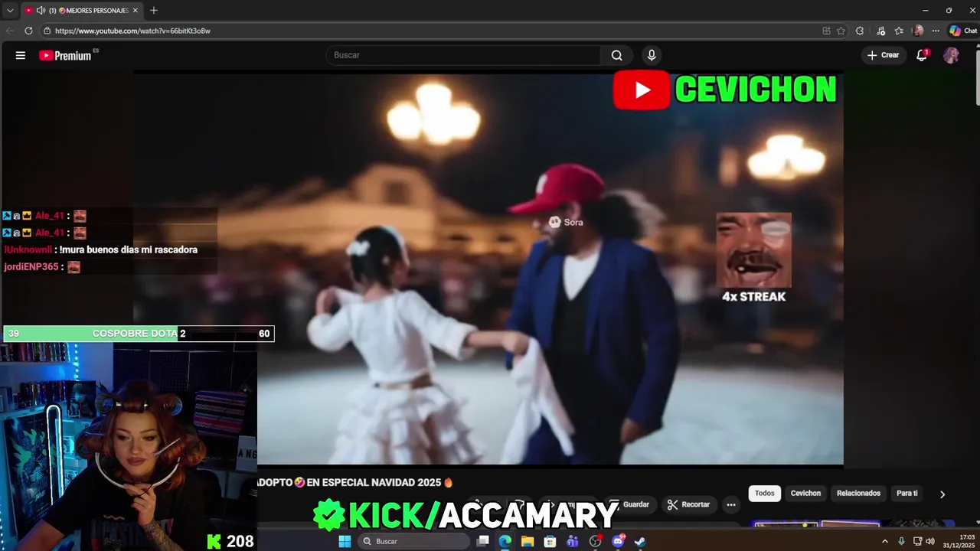This screenshot has height=551, width=980.
Task: Open the Windows Start menu
Action: (x=345, y=541)
